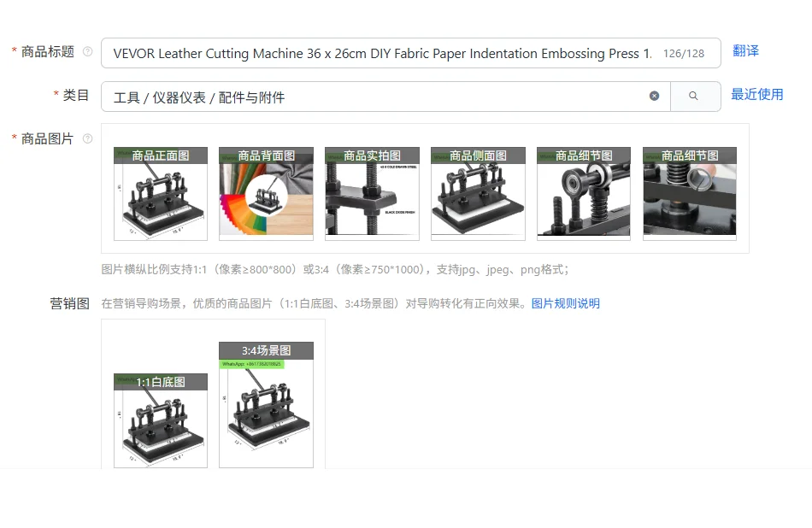Click the magnifier icon to search categories
This screenshot has width=812, height=528.
point(696,96)
